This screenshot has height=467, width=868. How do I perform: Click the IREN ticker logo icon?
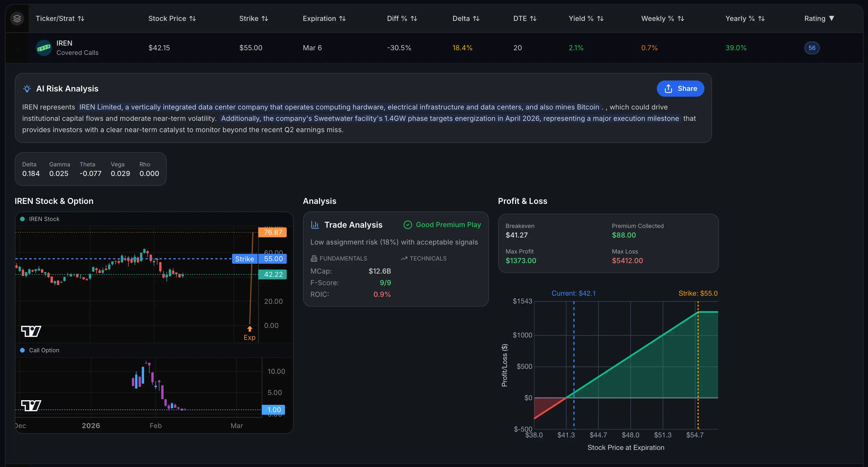[x=44, y=48]
